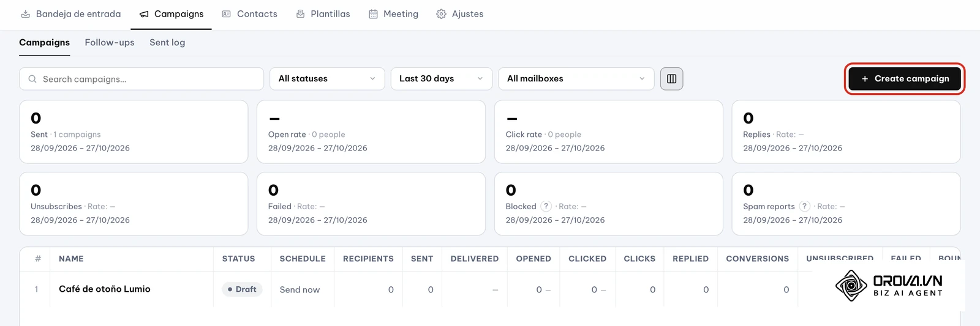Screen dimensions: 980x326
Task: Switch to the Follow-ups tab
Action: (x=110, y=42)
